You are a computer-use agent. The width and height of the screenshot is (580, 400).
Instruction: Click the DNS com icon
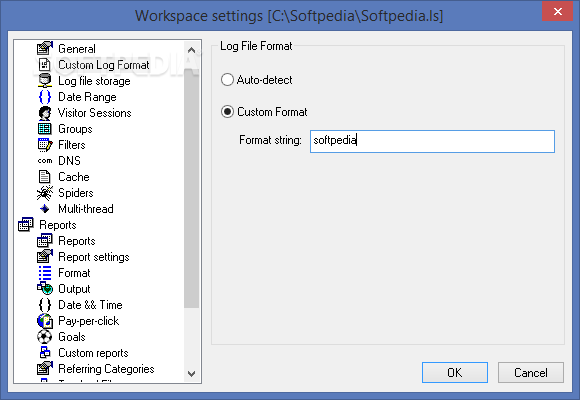point(45,161)
